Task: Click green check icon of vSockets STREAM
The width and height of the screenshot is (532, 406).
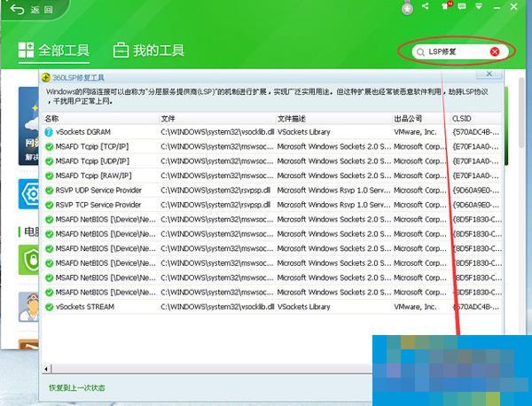Action: tap(49, 307)
